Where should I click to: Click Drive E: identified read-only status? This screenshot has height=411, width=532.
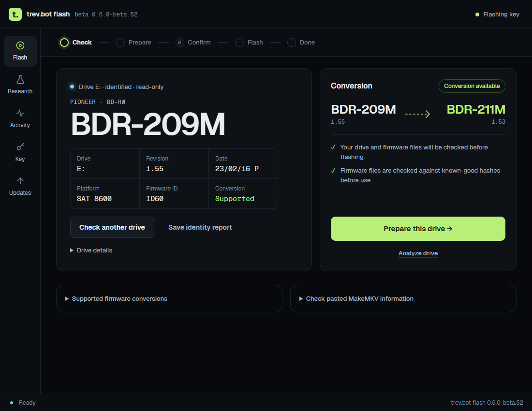point(117,87)
